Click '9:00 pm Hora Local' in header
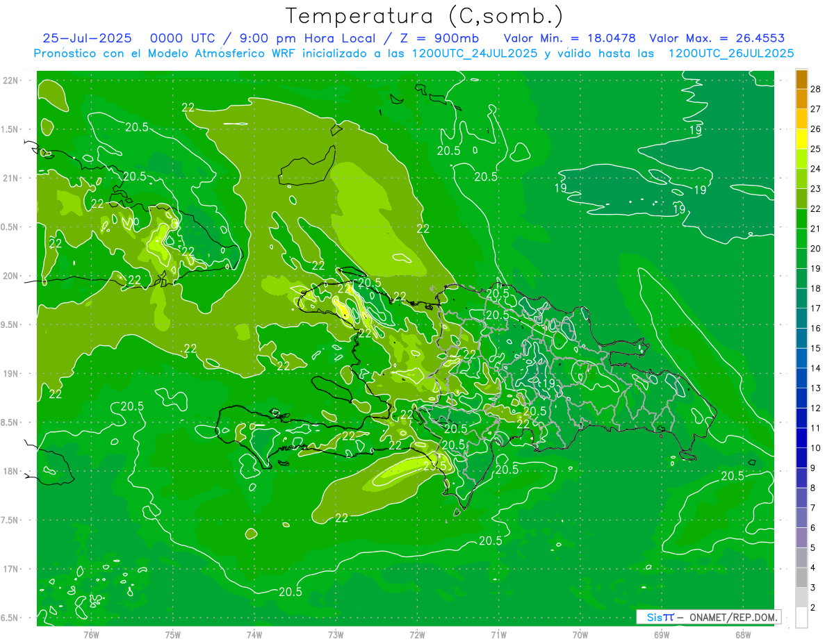The height and width of the screenshot is (644, 834). point(307,38)
